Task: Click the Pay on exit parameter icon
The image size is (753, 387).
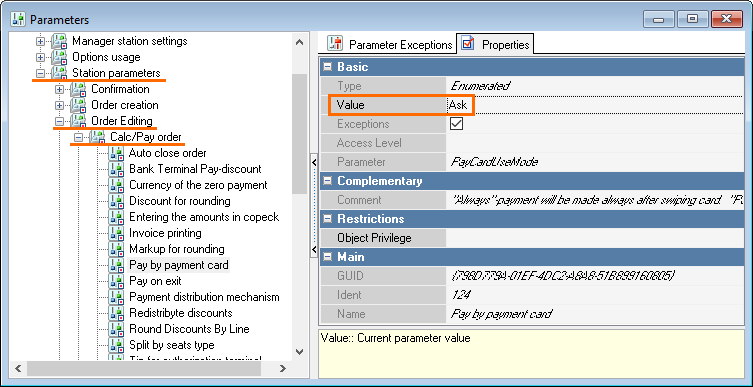Action: point(116,281)
